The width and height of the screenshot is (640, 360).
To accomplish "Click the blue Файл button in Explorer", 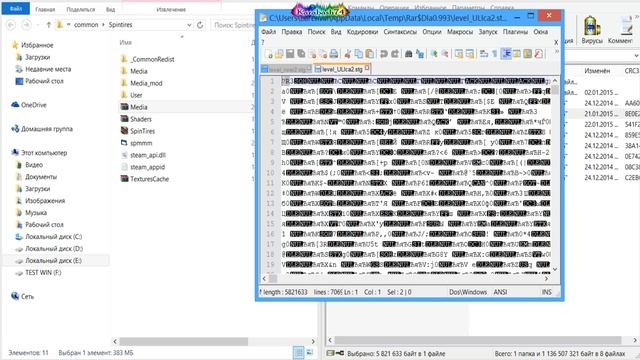I will (x=16, y=9).
